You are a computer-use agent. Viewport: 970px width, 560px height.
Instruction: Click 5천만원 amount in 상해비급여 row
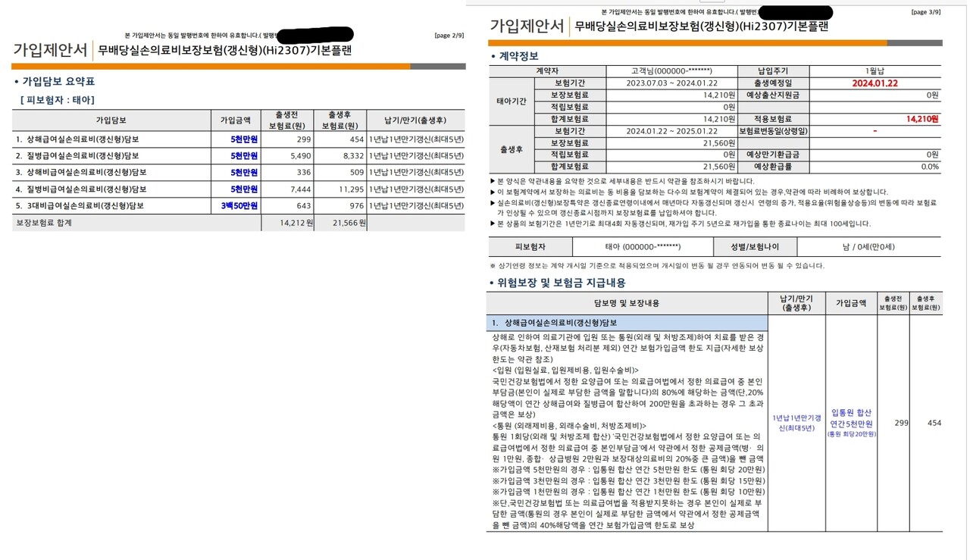(244, 172)
